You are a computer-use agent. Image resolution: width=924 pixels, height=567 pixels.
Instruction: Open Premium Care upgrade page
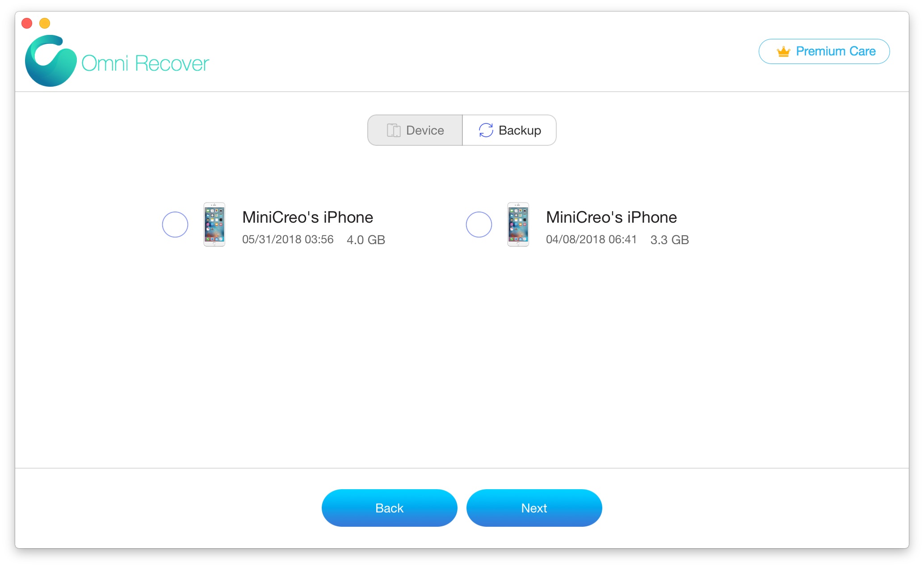827,51
